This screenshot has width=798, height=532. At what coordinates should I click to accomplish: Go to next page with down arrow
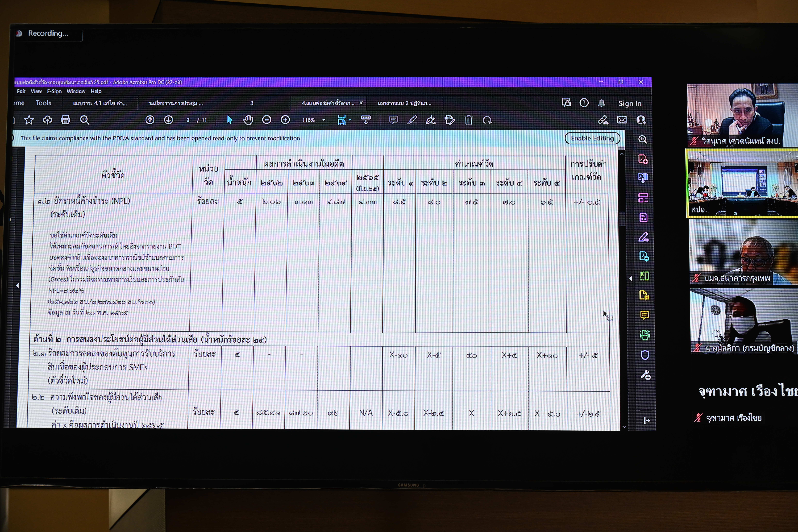[x=168, y=120]
